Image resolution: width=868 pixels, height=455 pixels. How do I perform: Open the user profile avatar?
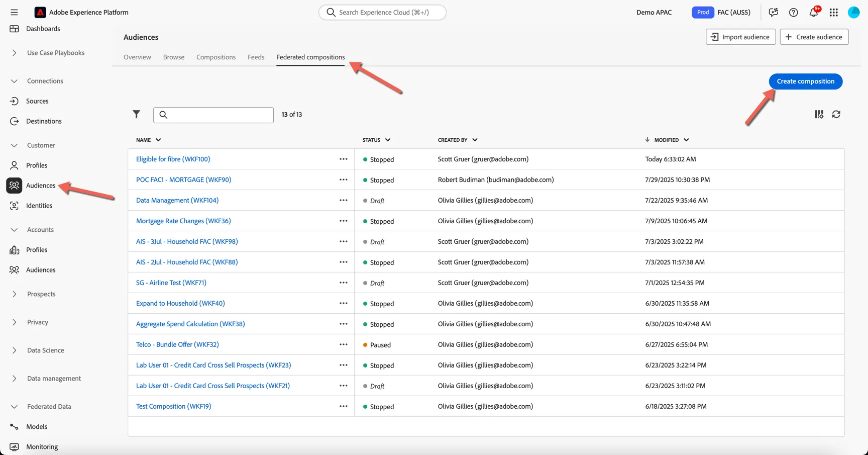[x=854, y=12]
